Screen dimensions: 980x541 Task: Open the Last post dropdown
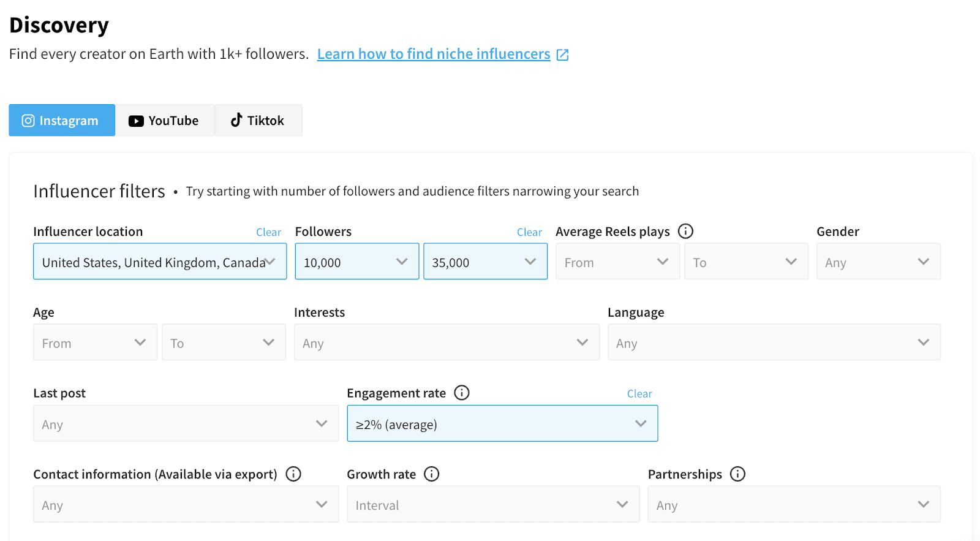186,424
